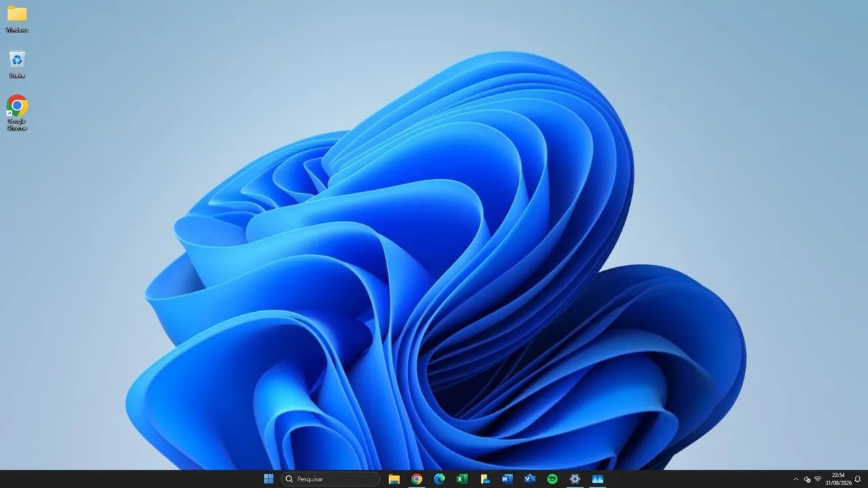Select the Windows folder on desktop
The image size is (868, 488).
tap(17, 18)
